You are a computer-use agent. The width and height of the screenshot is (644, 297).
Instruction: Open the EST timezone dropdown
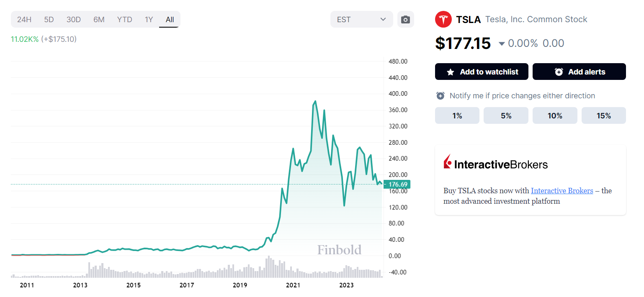pyautogui.click(x=361, y=20)
